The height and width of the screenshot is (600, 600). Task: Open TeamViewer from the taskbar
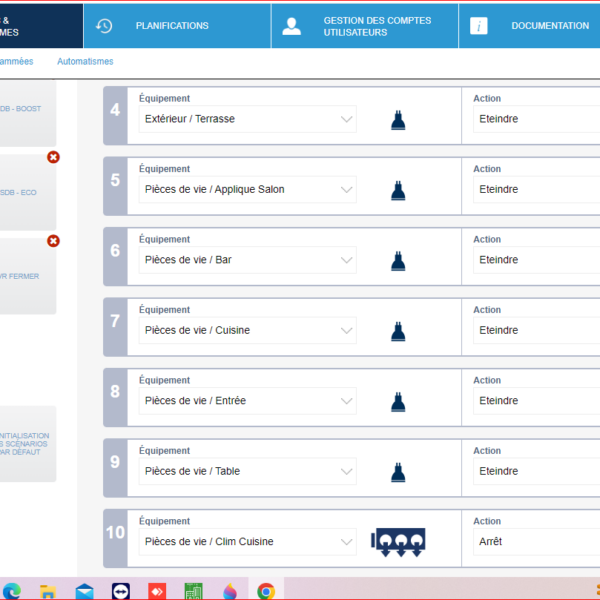(x=121, y=591)
